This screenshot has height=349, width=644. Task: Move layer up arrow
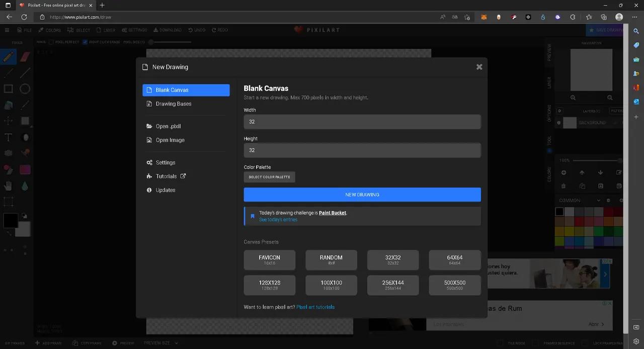point(582,173)
